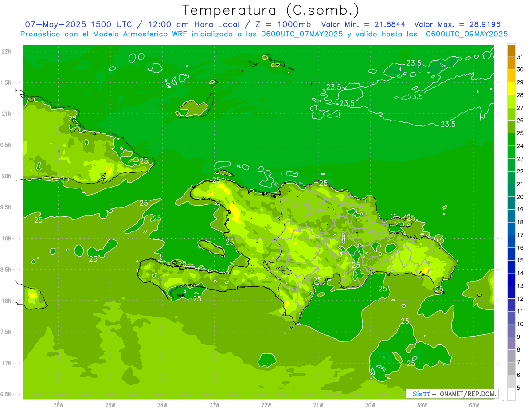Image resolution: width=532 pixels, height=411 pixels.
Task: Click the "10" value on the color scale
Action: [x=520, y=324]
